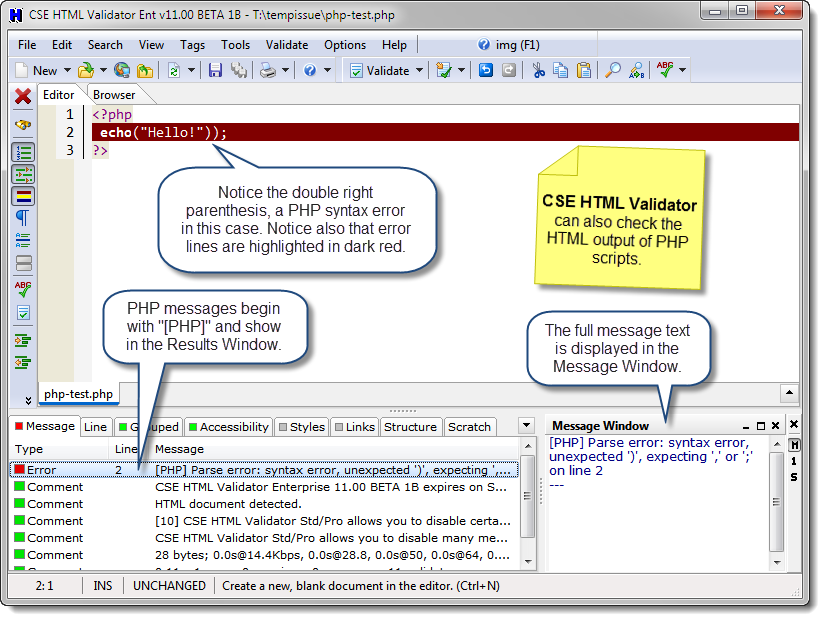Viewport: 825px width, 621px height.
Task: Click the open file folder icon
Action: [85, 71]
